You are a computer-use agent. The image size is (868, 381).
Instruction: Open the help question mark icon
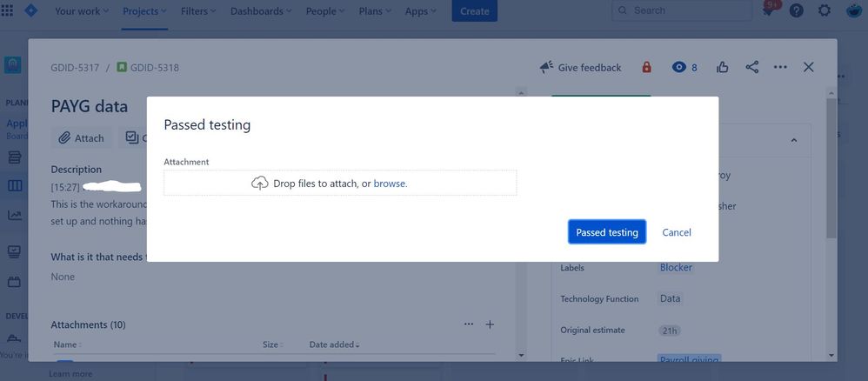(x=796, y=10)
